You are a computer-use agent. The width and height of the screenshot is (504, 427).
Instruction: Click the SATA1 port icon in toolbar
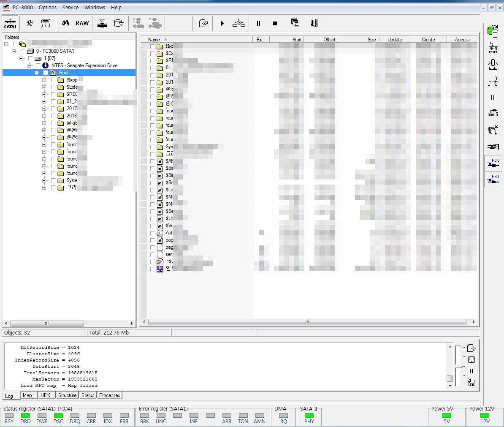pos(10,23)
